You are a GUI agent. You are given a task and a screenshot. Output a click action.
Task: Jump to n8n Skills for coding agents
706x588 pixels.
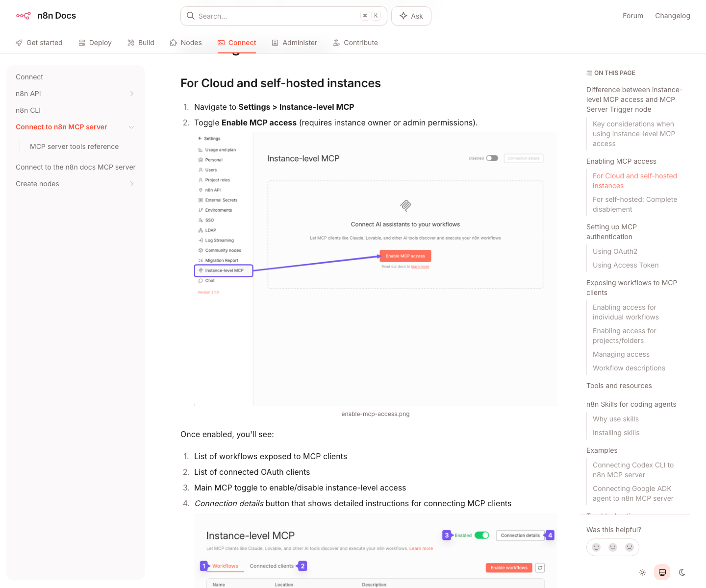click(x=631, y=404)
